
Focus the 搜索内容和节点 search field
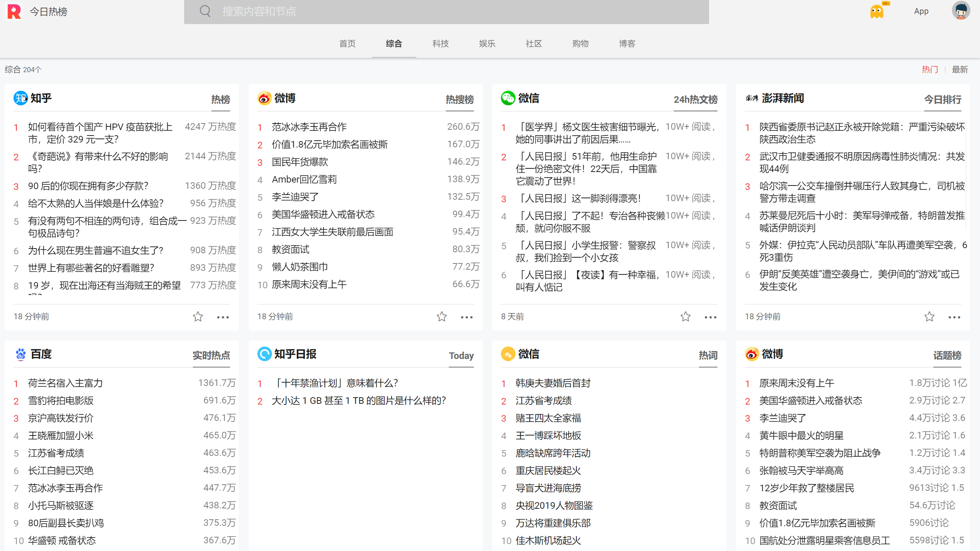(x=446, y=12)
